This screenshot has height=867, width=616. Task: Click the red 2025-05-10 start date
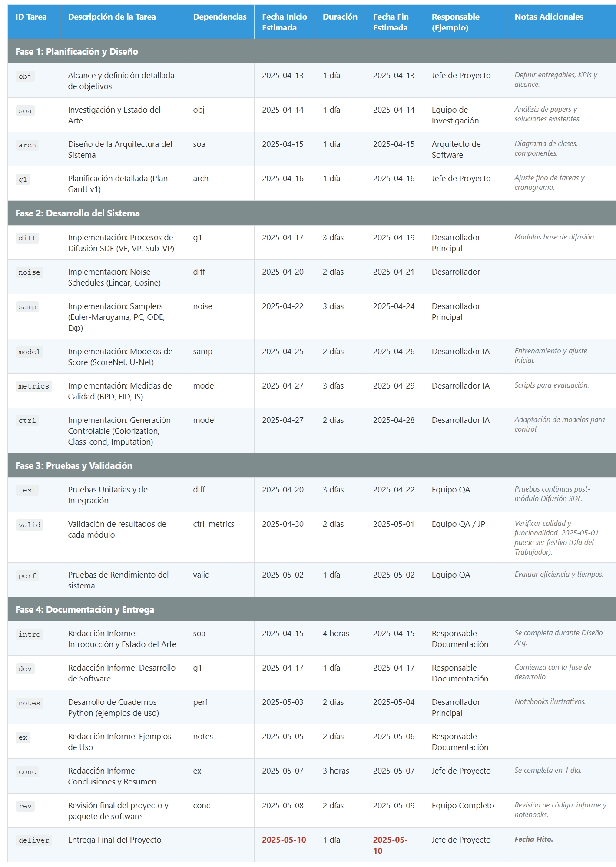[284, 840]
